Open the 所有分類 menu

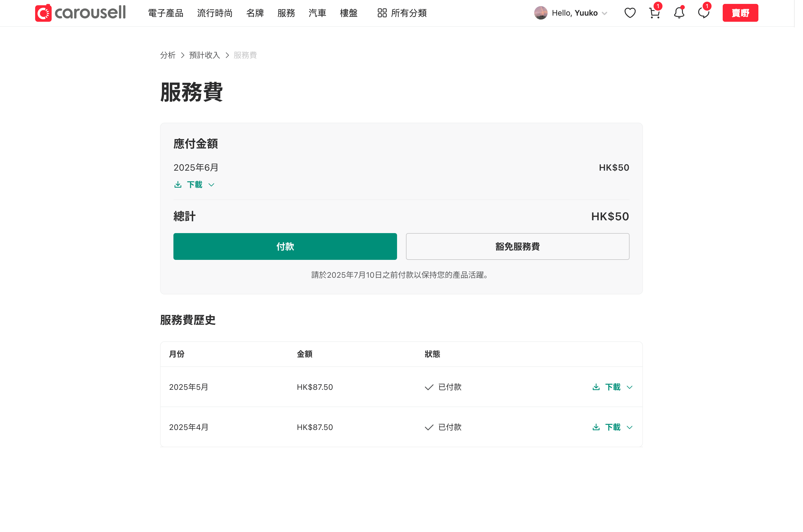[402, 13]
